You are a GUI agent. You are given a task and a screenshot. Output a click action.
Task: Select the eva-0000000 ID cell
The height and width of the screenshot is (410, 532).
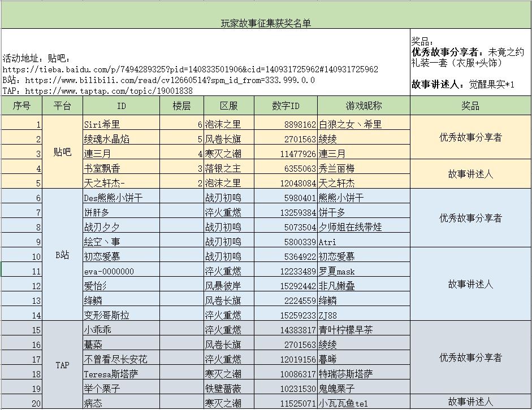pos(121,269)
